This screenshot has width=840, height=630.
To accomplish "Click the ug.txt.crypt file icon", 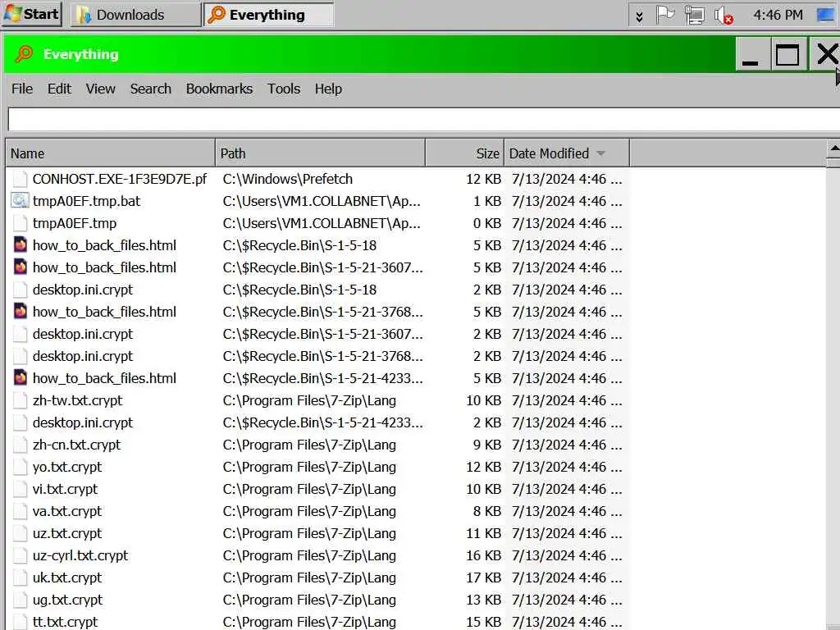I will click(20, 600).
